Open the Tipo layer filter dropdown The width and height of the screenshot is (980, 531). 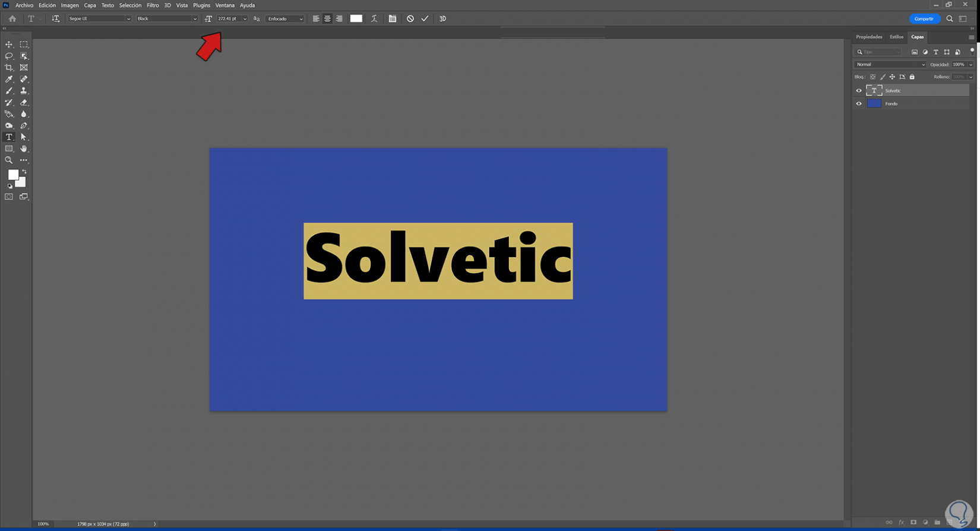pyautogui.click(x=878, y=52)
